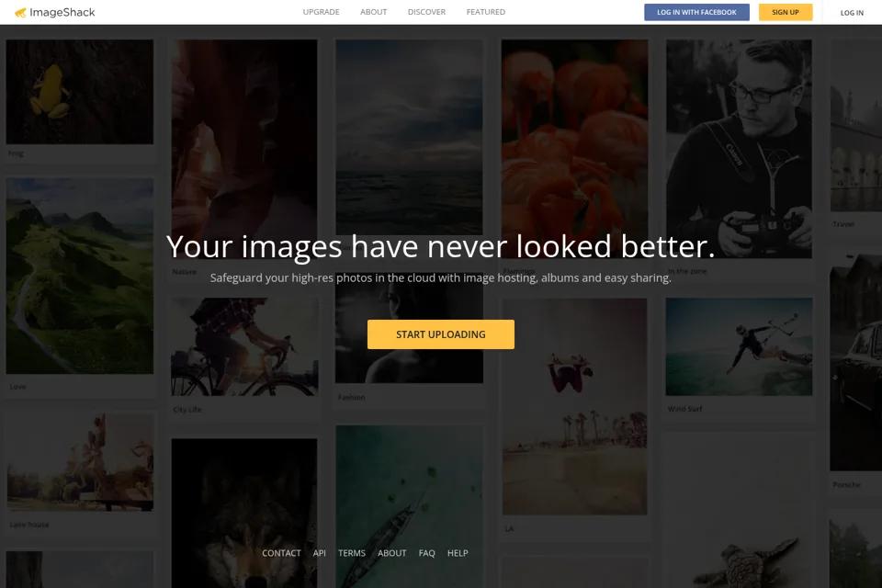This screenshot has width=882, height=588.
Task: Go to the Discover section
Action: click(426, 12)
